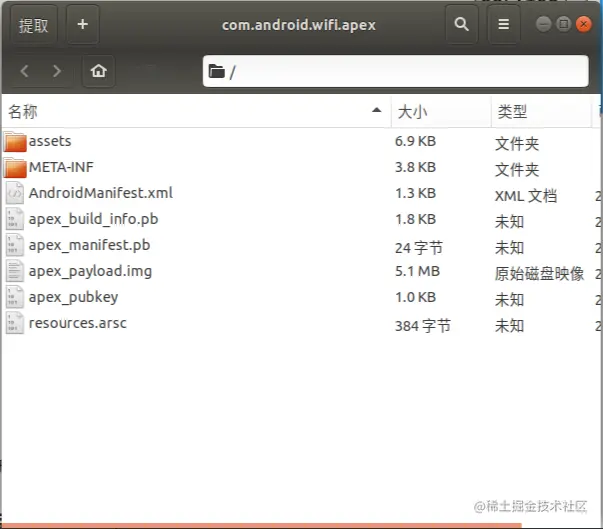Click the 1.0 KB size value
Screen dimensions: 603x529
415,297
